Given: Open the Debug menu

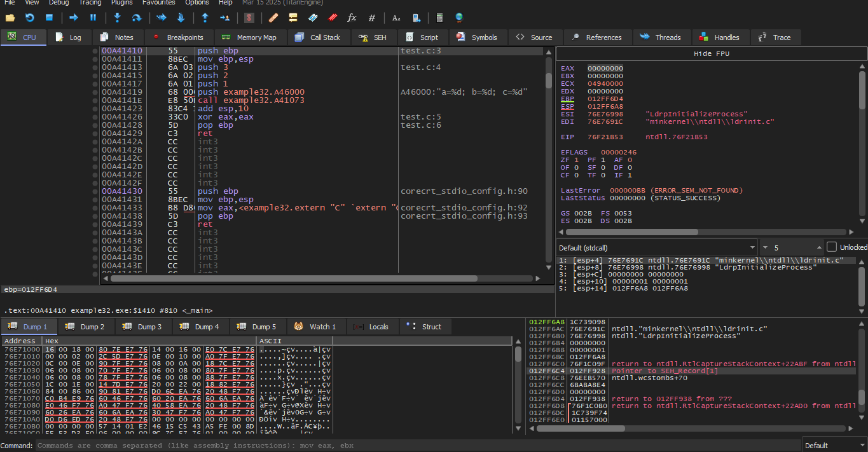Looking at the screenshot, I should click(59, 3).
